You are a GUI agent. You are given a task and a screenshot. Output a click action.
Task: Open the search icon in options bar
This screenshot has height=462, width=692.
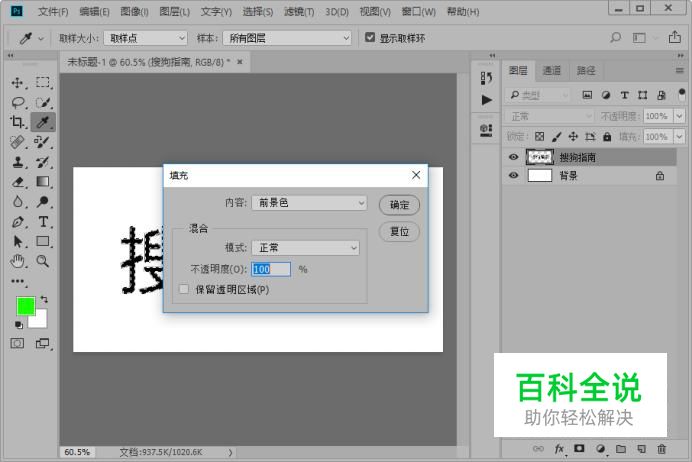point(615,38)
